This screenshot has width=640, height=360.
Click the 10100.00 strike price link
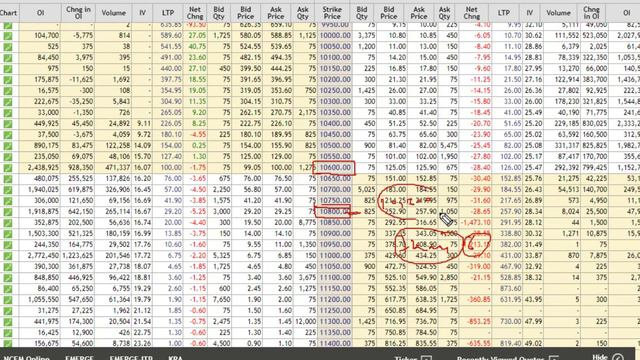point(335,58)
